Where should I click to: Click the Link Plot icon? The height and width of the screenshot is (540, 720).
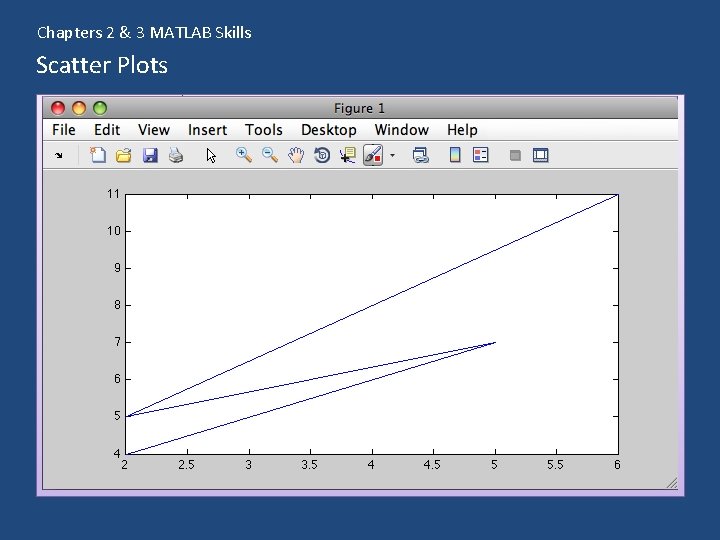pos(421,155)
